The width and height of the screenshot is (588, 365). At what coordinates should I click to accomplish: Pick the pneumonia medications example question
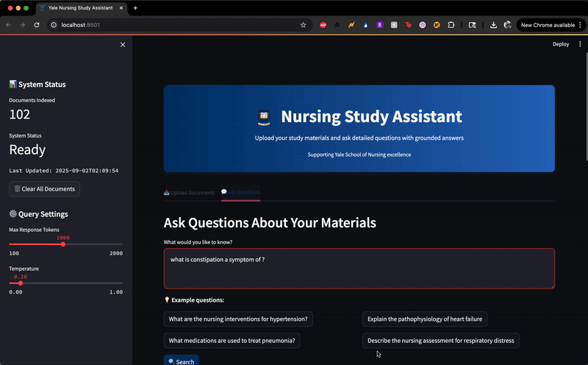232,341
